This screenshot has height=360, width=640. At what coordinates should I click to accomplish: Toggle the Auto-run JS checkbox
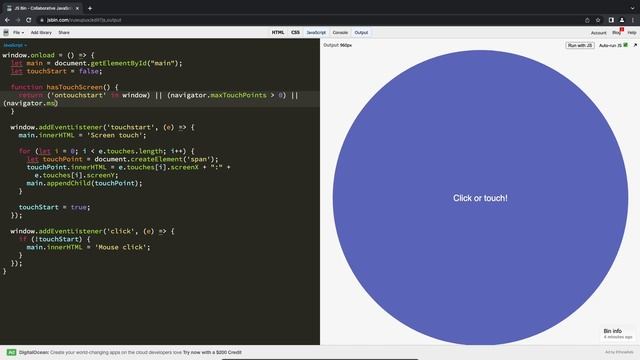click(x=626, y=45)
